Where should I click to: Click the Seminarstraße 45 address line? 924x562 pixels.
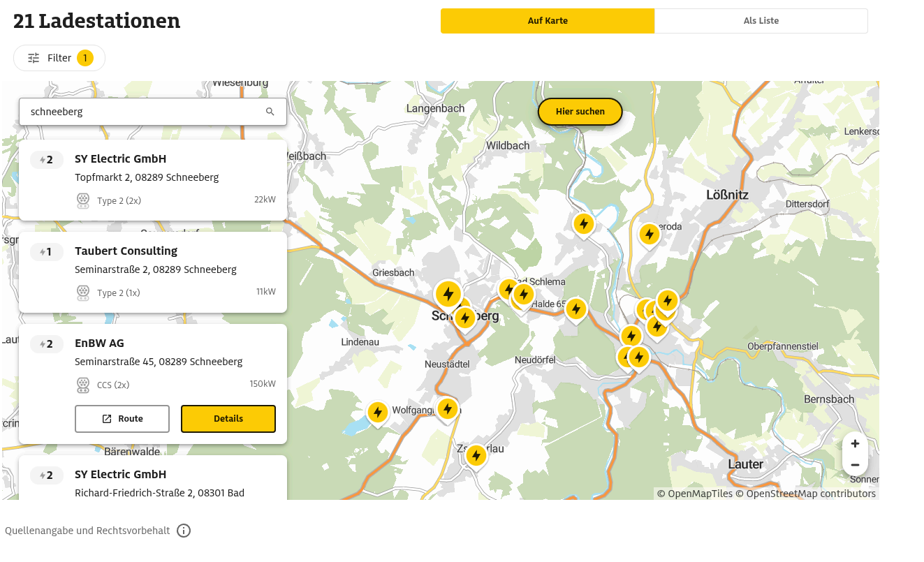159,362
